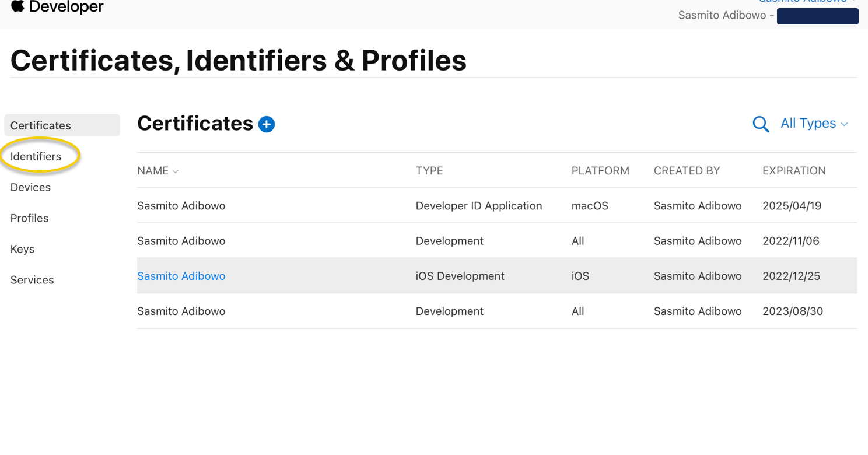The height and width of the screenshot is (455, 868).
Task: Open Devices in the sidebar
Action: (30, 187)
